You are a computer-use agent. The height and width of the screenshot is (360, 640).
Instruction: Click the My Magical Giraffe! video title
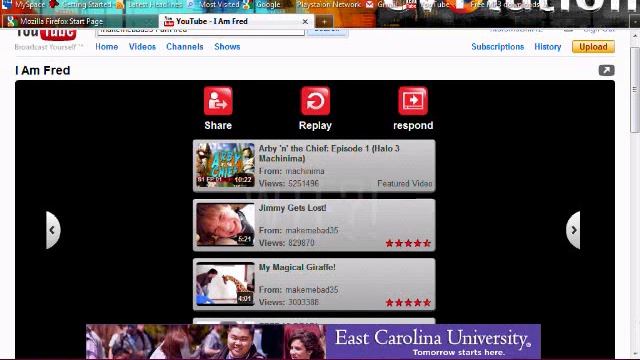pyautogui.click(x=297, y=267)
